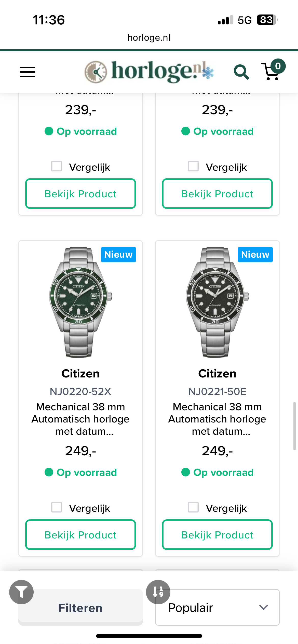This screenshot has width=298, height=644.
Task: Open green Citizen watch image
Action: 80,302
